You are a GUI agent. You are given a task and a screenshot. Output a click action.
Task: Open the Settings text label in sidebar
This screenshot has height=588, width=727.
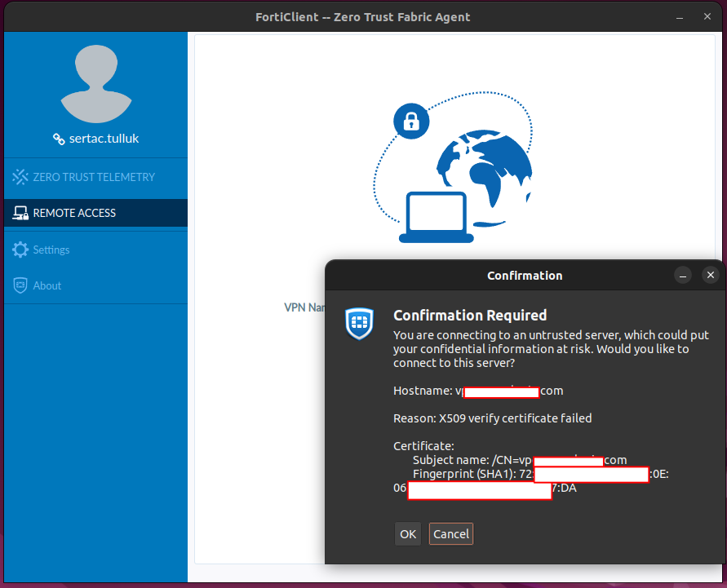51,250
